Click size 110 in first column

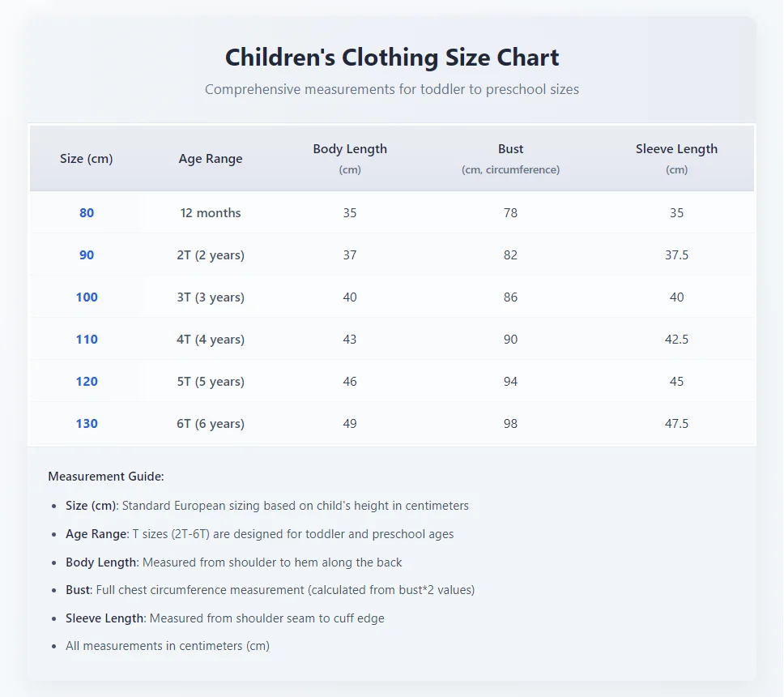[x=87, y=340]
